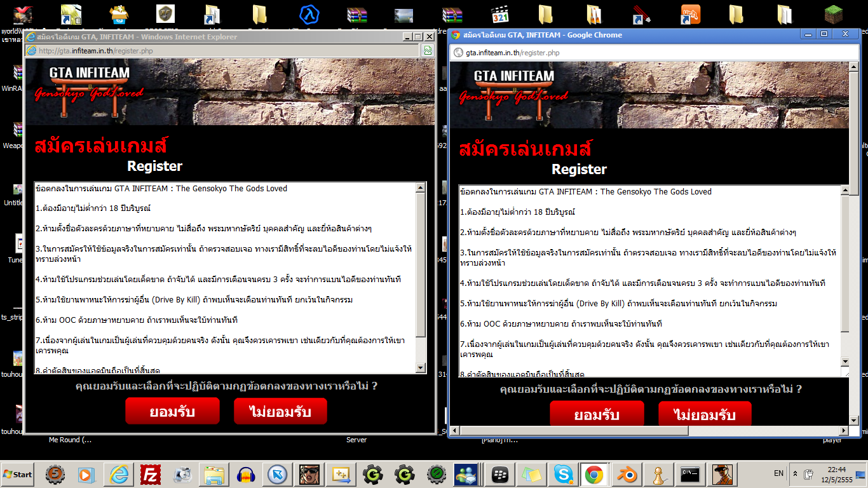Select the Minecraft block desktop icon

coord(834,14)
